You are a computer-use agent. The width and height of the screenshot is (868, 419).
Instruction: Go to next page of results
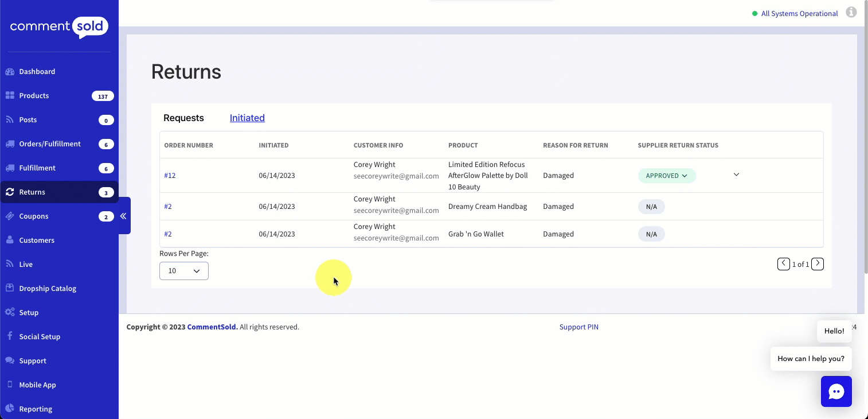coord(818,264)
